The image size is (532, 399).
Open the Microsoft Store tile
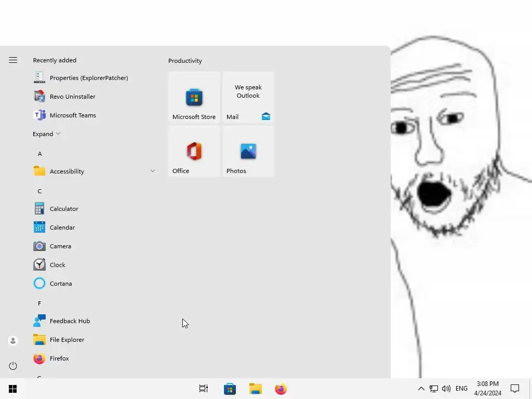(x=194, y=97)
